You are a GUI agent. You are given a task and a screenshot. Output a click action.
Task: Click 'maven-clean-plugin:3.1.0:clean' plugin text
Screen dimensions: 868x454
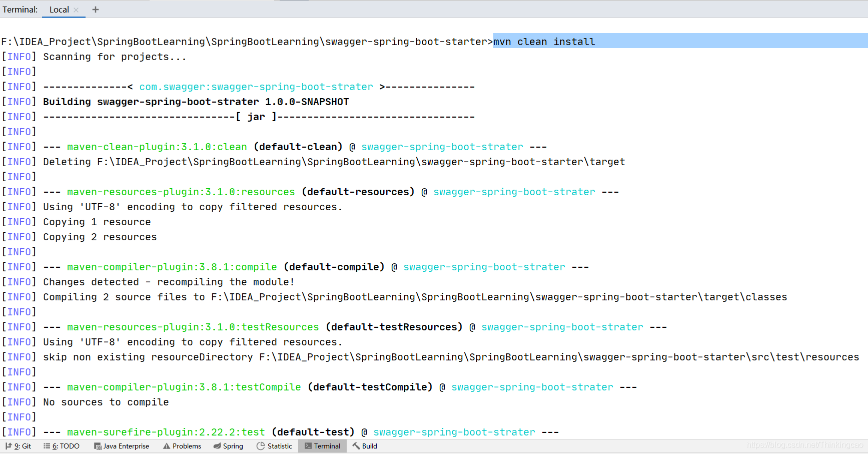click(157, 147)
